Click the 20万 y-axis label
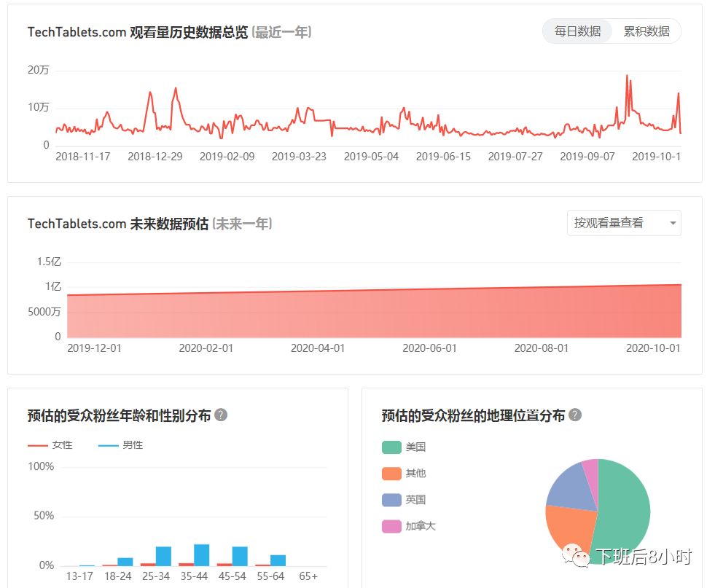The width and height of the screenshot is (715, 588). (x=39, y=70)
